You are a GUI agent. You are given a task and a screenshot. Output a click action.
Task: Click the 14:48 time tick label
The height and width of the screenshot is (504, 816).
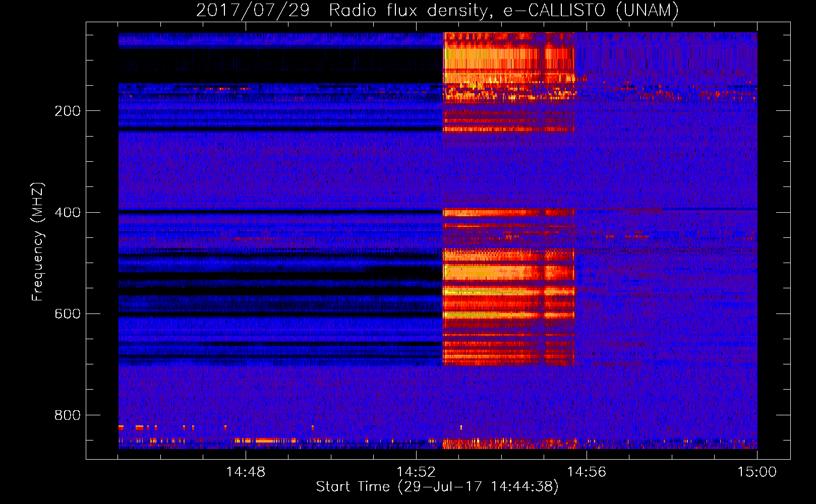click(246, 472)
